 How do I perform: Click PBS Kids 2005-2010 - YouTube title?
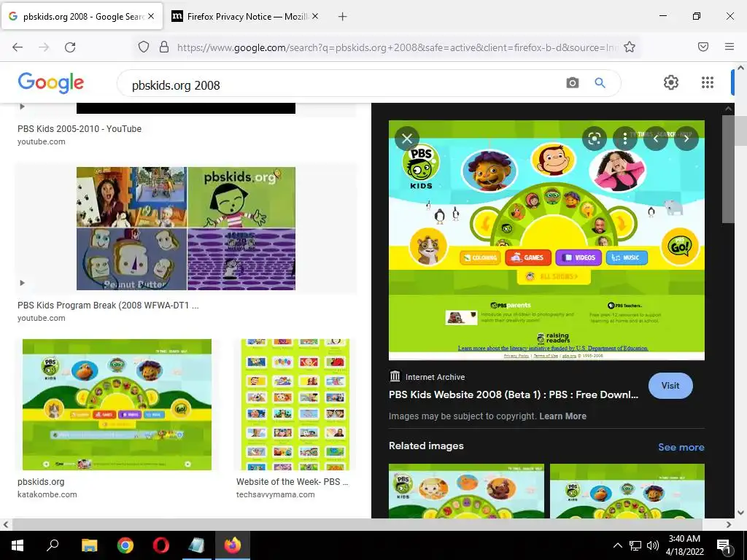coord(80,128)
